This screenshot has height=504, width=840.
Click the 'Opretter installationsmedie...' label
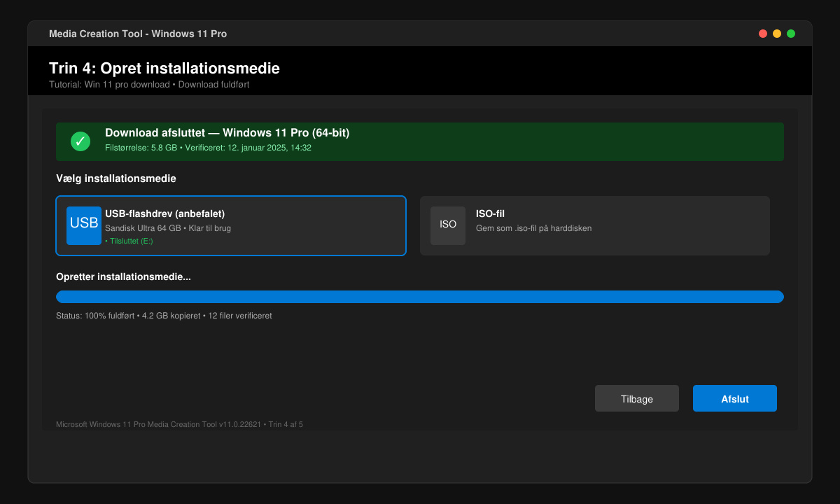pyautogui.click(x=123, y=277)
